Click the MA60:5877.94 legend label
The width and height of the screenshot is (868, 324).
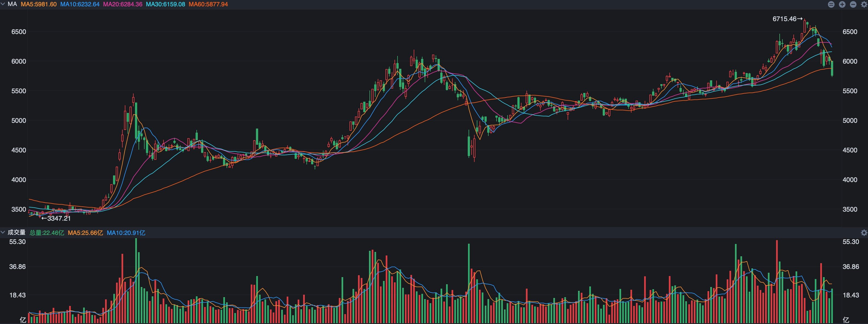pos(208,4)
